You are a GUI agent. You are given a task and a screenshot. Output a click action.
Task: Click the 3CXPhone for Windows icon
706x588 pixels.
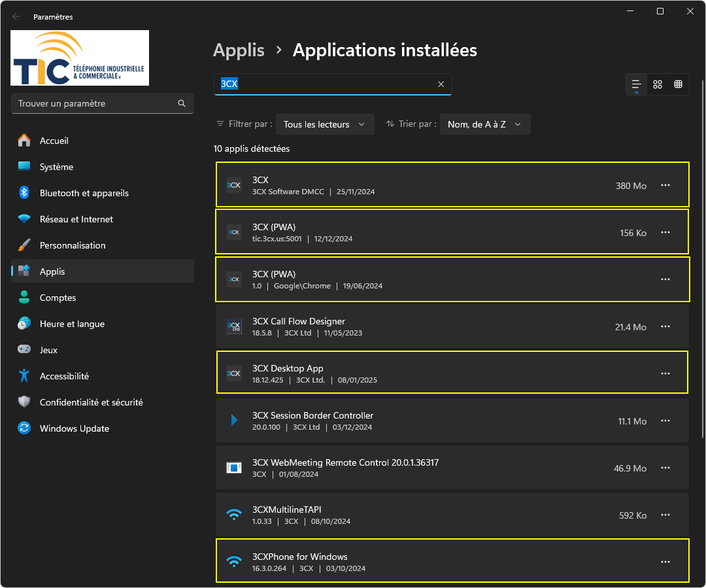[233, 562]
